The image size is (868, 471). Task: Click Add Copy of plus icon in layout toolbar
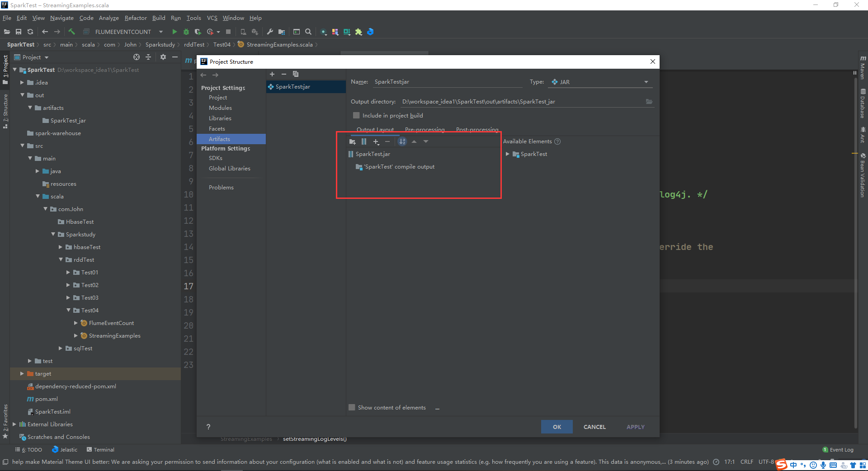click(x=376, y=141)
